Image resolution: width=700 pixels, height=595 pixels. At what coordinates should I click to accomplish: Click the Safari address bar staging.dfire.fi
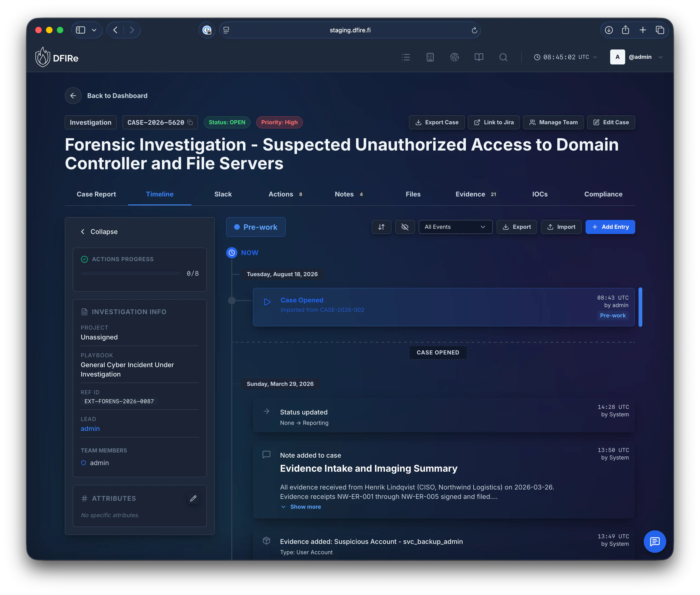[350, 30]
